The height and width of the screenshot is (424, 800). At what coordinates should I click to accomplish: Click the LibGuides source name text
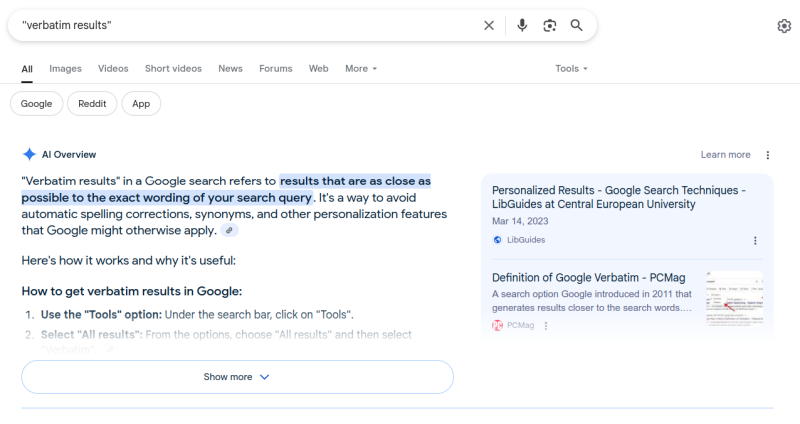coord(526,240)
